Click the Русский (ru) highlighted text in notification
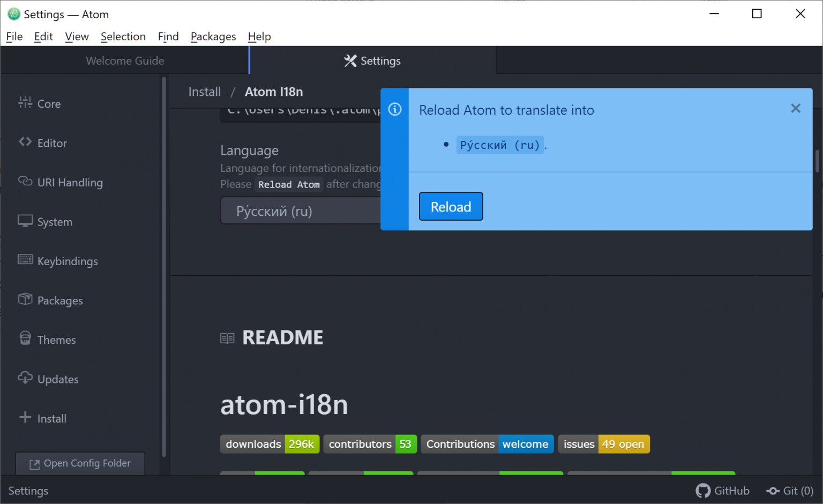823x504 pixels. 500,145
